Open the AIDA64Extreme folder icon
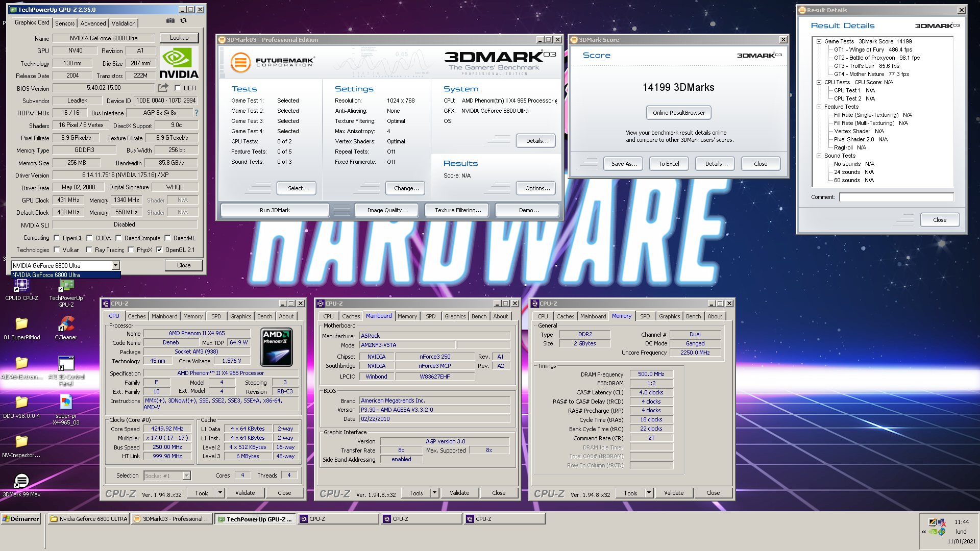This screenshot has height=551, width=980. click(x=21, y=368)
